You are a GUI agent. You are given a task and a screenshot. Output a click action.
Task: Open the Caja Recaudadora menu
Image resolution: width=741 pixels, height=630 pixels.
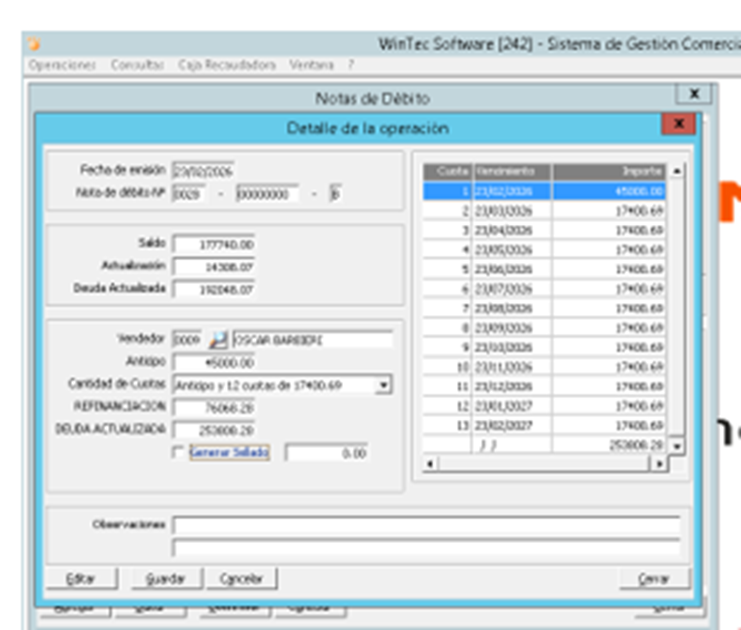[227, 65]
